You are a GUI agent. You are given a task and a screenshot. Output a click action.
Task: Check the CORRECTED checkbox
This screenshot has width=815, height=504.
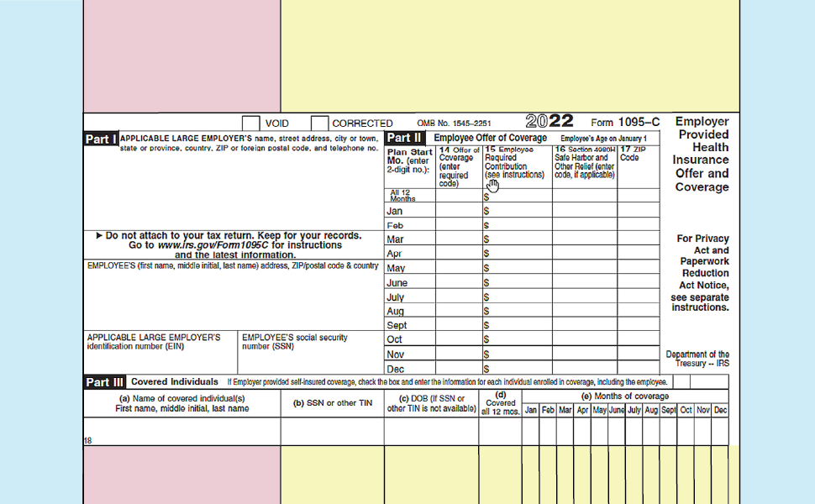coord(319,123)
